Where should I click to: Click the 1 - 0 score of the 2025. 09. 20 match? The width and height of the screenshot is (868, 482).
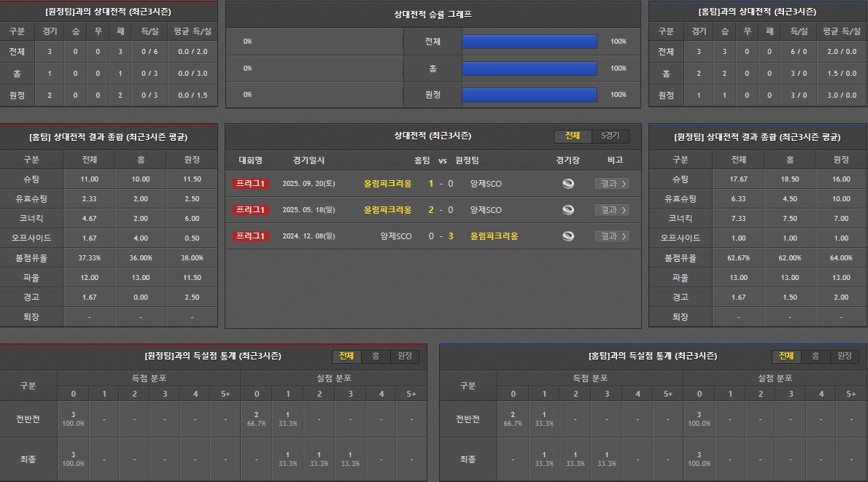pos(441,184)
